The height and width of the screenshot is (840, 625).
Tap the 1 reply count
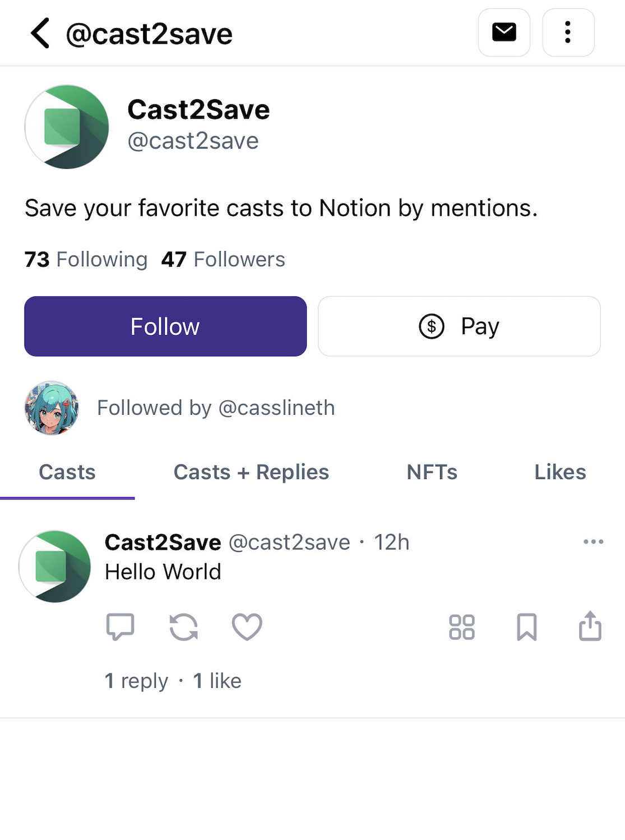136,681
